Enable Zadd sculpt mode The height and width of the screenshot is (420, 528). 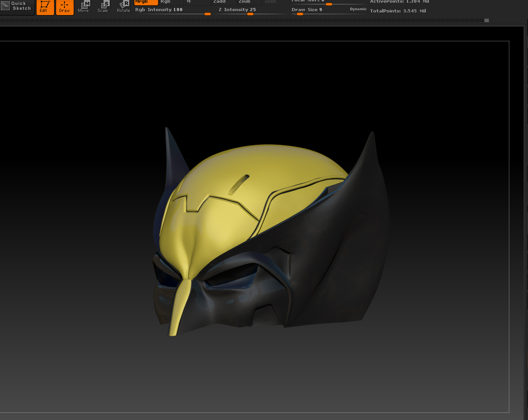(x=224, y=2)
